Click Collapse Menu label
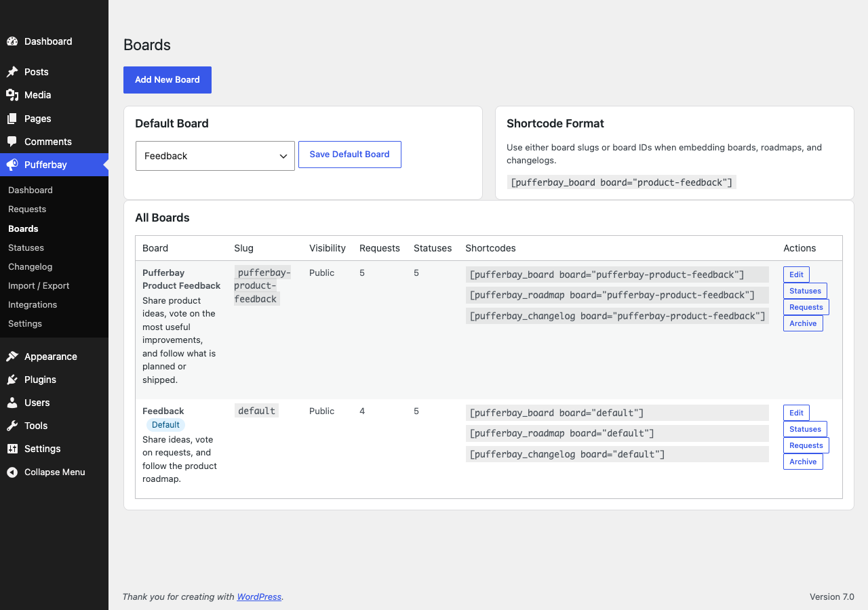This screenshot has height=610, width=868. (55, 472)
